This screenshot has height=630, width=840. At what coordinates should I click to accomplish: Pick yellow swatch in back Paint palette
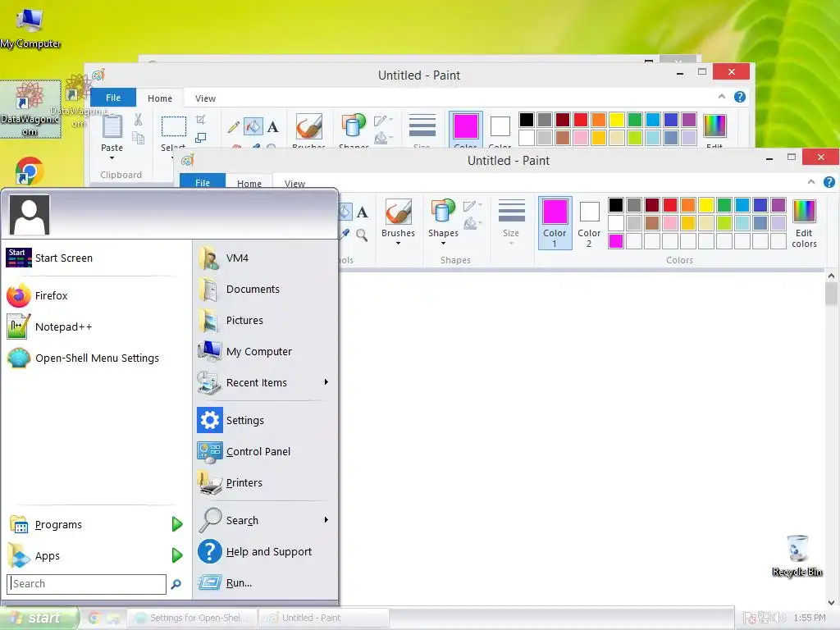[616, 120]
